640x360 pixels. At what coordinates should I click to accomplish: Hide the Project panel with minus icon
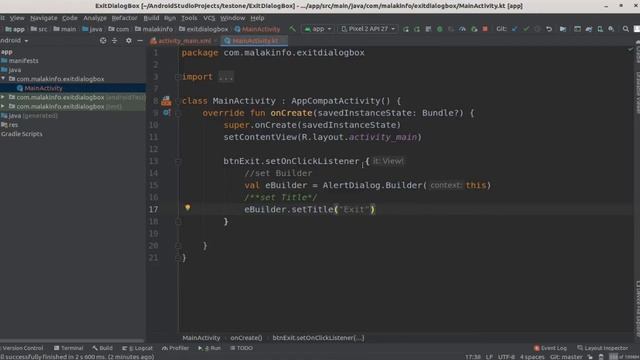coord(140,40)
